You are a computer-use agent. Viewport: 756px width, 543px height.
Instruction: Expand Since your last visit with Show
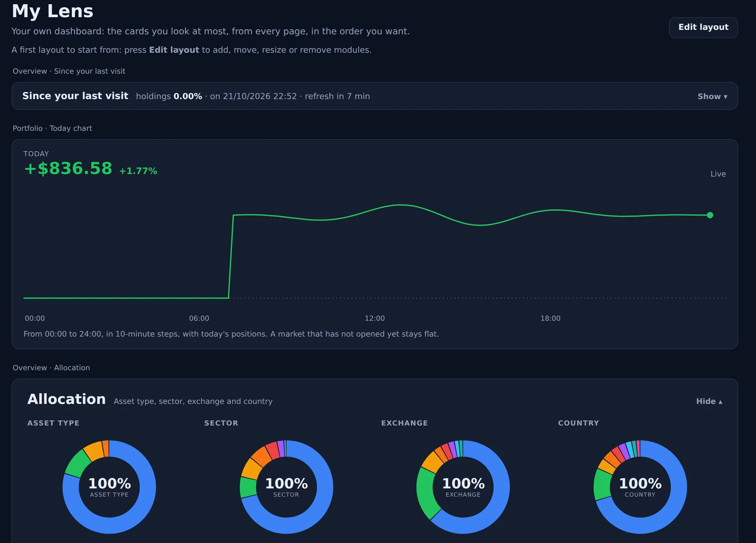712,96
